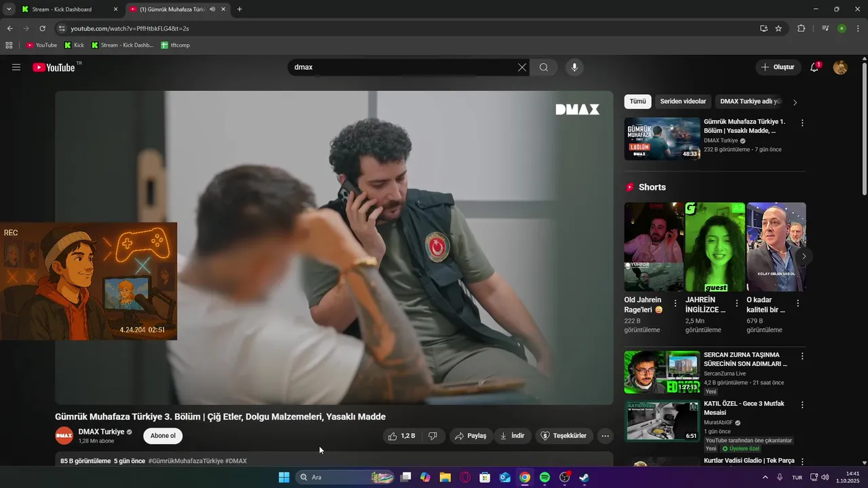Dislike the video with thumbs down
The image size is (868, 488).
point(433,436)
